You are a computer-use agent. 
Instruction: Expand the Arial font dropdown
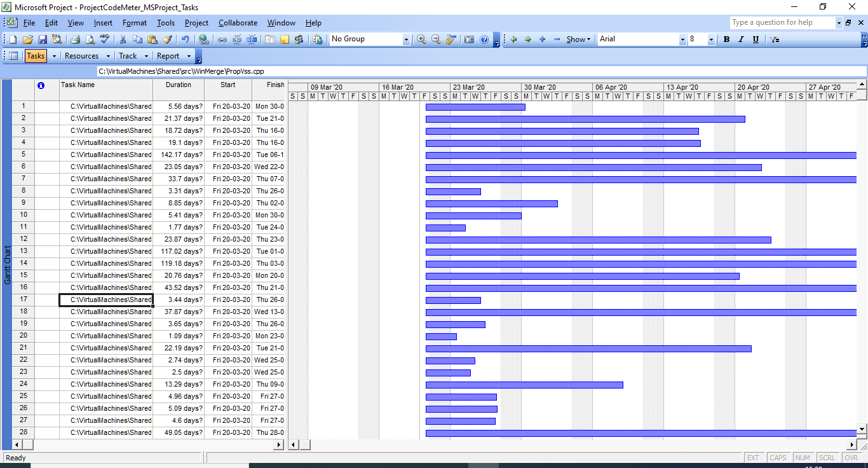pos(682,39)
